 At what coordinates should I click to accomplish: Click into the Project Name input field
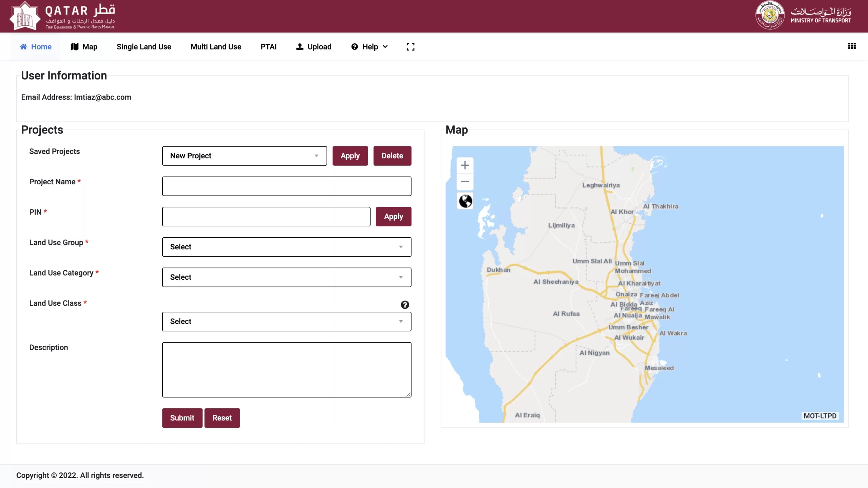(287, 186)
